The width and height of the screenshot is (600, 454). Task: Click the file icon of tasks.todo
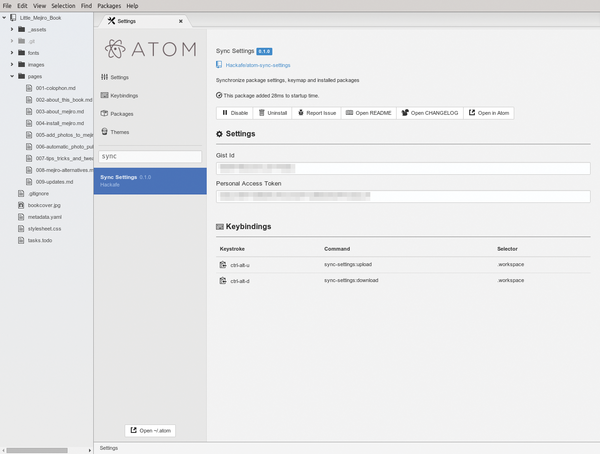coord(21,240)
